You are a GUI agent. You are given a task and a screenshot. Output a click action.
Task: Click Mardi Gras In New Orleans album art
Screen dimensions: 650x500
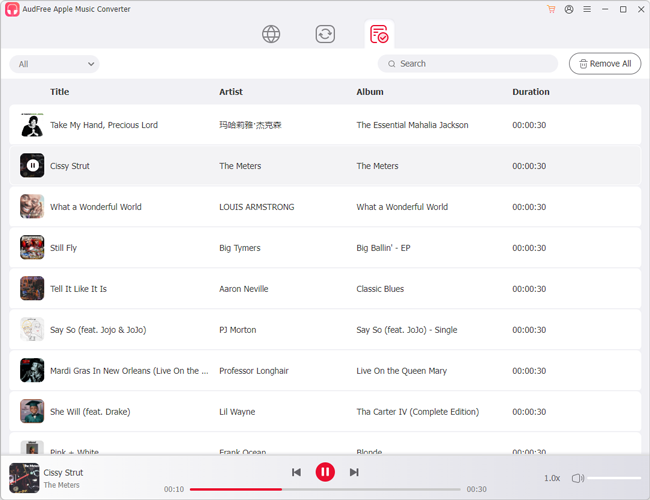[32, 371]
